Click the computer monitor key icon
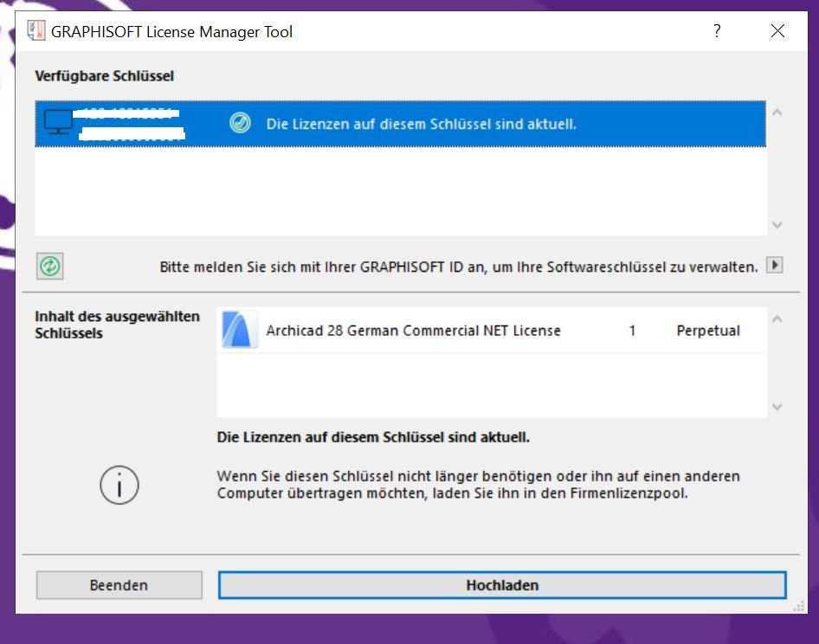The height and width of the screenshot is (644, 819). click(x=59, y=124)
